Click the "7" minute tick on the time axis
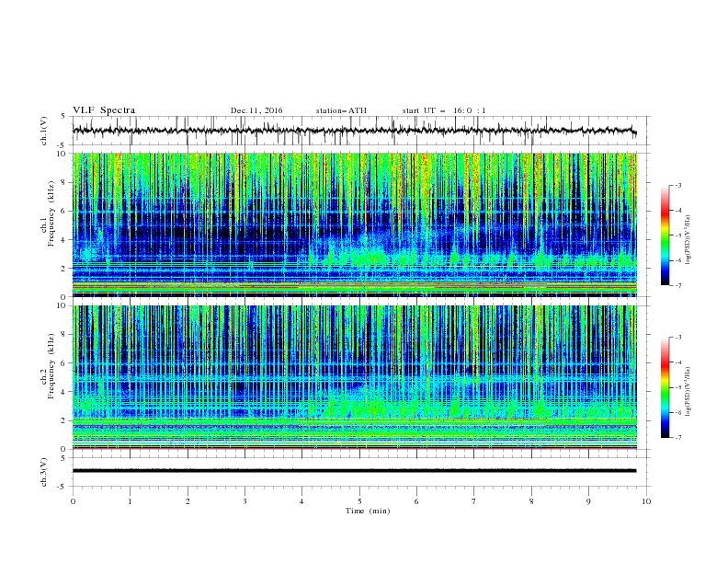Screen dimensions: 728x563 [x=474, y=501]
